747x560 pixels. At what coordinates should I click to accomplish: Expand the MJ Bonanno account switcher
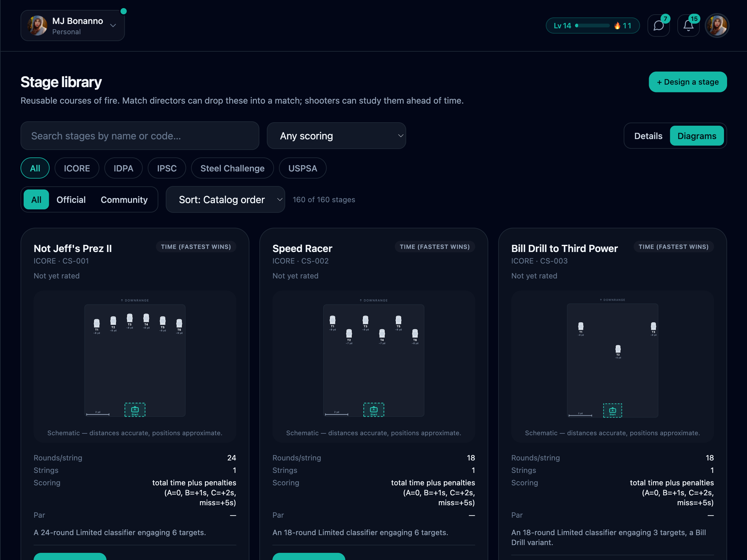(x=113, y=26)
